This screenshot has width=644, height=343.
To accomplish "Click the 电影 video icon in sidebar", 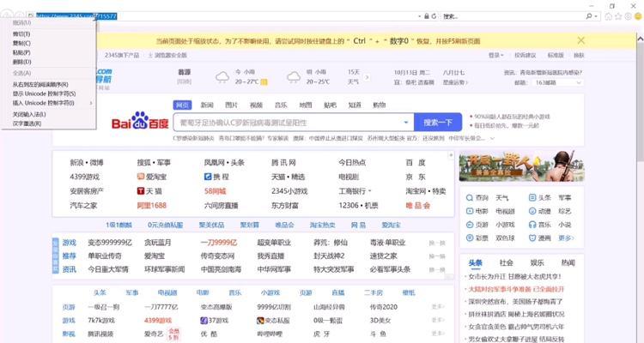I will coord(470,211).
